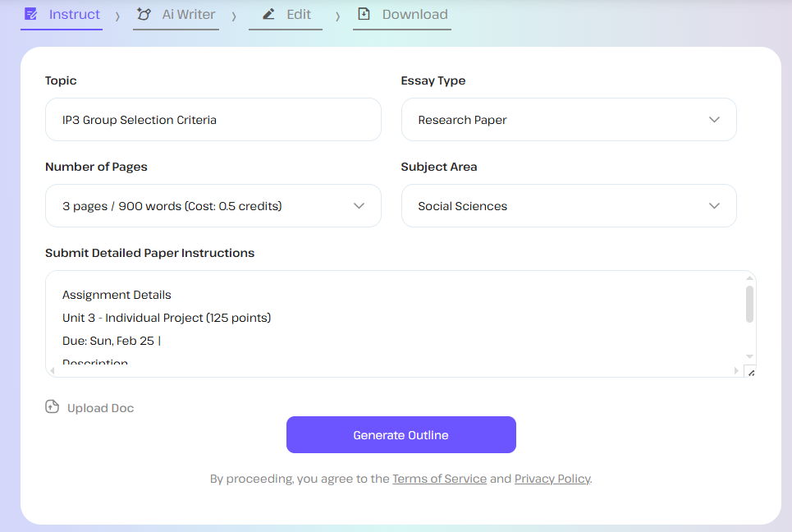Image resolution: width=792 pixels, height=532 pixels.
Task: Open the Privacy Policy link
Action: tap(552, 479)
